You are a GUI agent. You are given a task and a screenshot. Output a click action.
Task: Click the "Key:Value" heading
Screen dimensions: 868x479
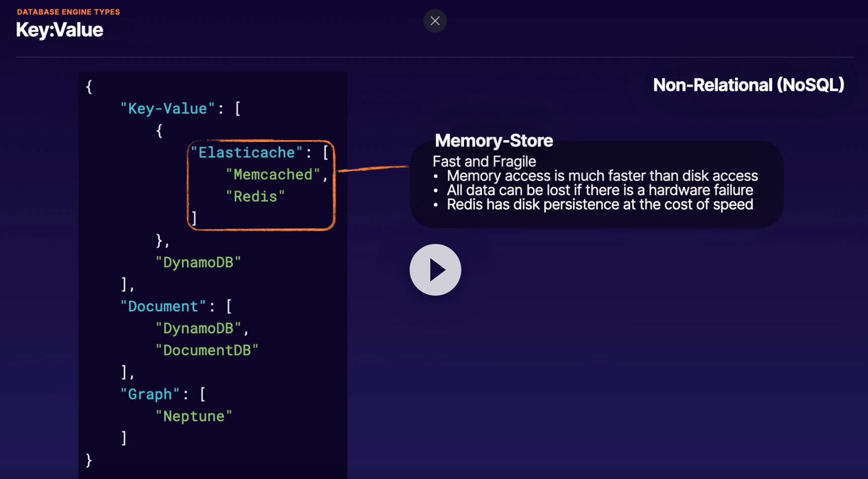[60, 30]
